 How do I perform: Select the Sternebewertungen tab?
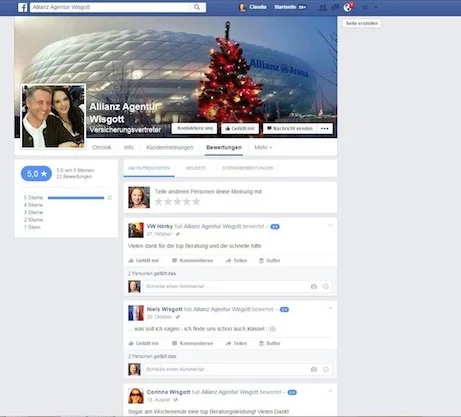click(x=248, y=168)
